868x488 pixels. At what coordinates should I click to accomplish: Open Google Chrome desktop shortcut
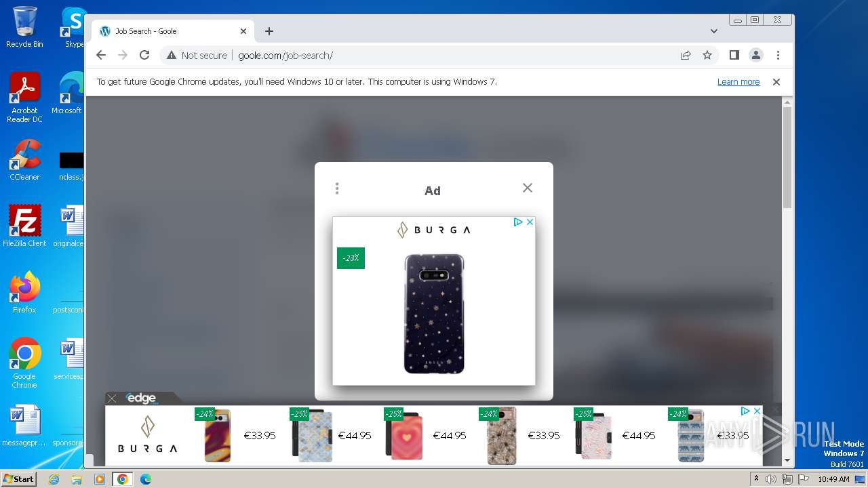pyautogui.click(x=24, y=363)
